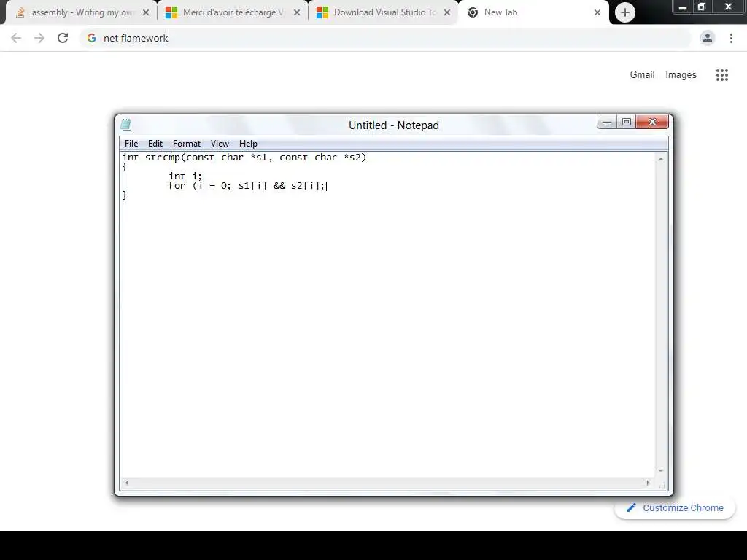The width and height of the screenshot is (747, 560).
Task: Switch to Download Visual Studio tab
Action: pos(383,12)
